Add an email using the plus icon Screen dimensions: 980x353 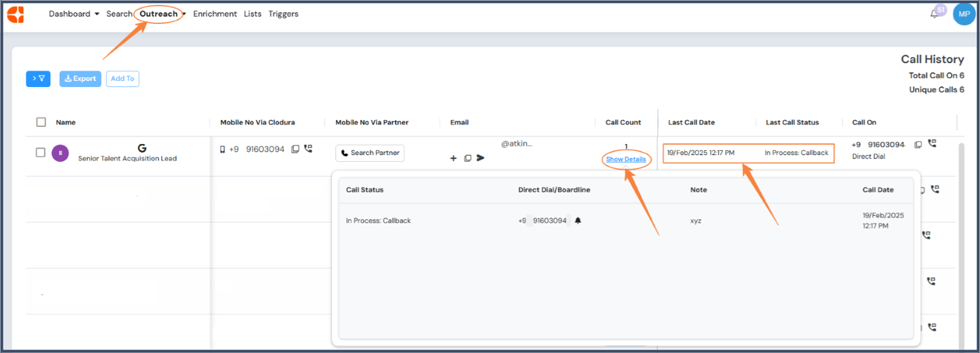click(x=453, y=158)
